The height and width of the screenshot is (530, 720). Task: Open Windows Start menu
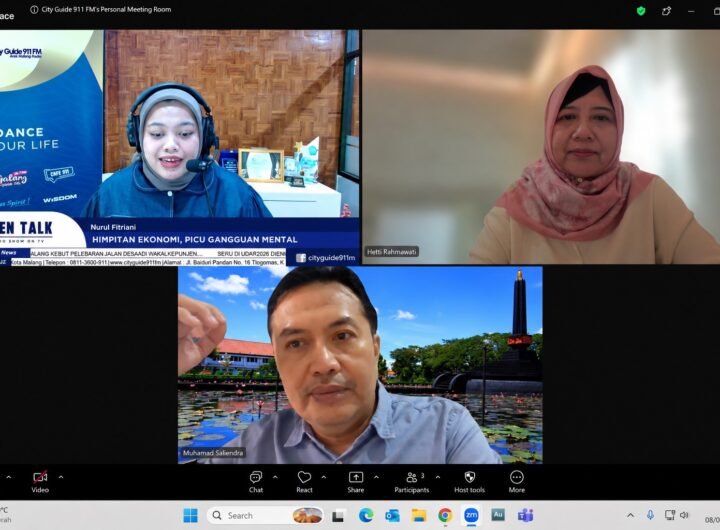pos(191,515)
